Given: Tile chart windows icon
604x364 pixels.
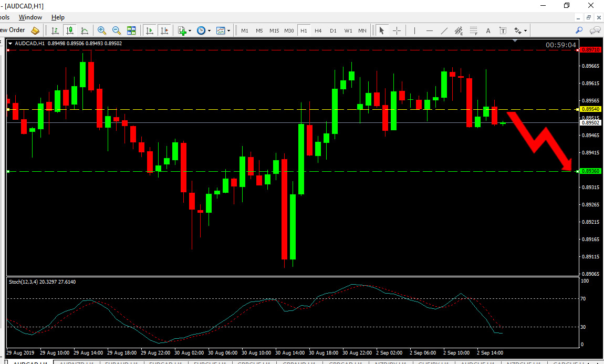Looking at the screenshot, I should 131,30.
